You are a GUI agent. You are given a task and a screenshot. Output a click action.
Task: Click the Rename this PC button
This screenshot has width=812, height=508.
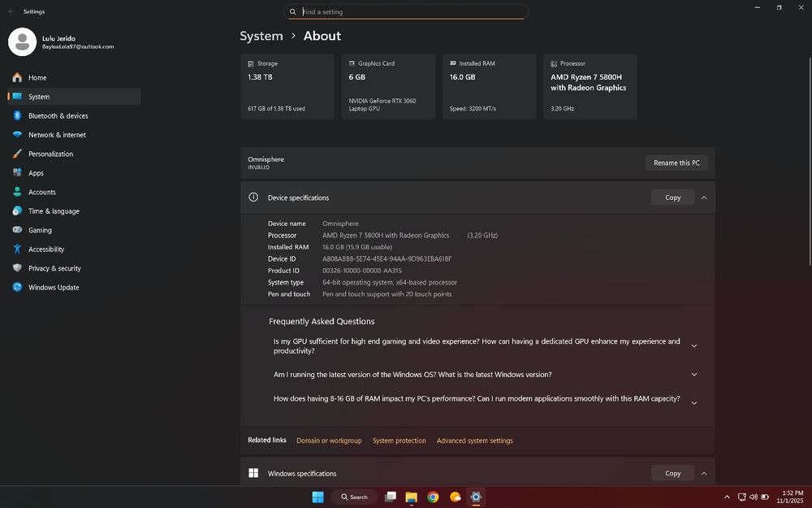click(x=676, y=163)
